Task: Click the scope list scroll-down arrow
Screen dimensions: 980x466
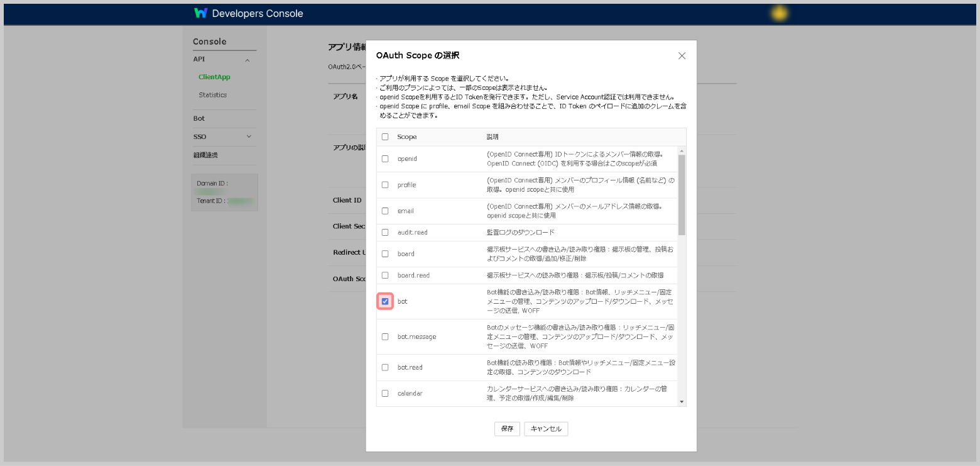Action: pos(682,401)
